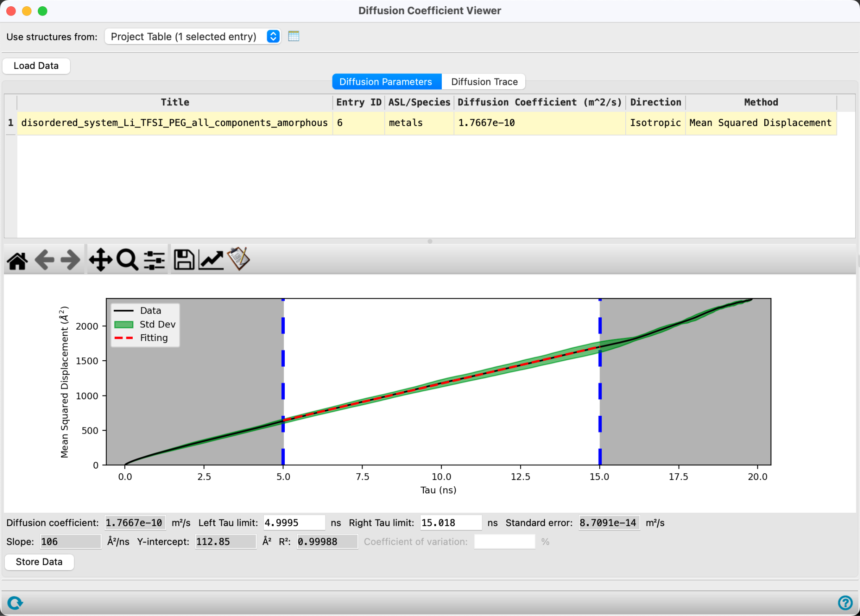Click the Load Data button
Screen dimensions: 860x616
[x=36, y=66]
